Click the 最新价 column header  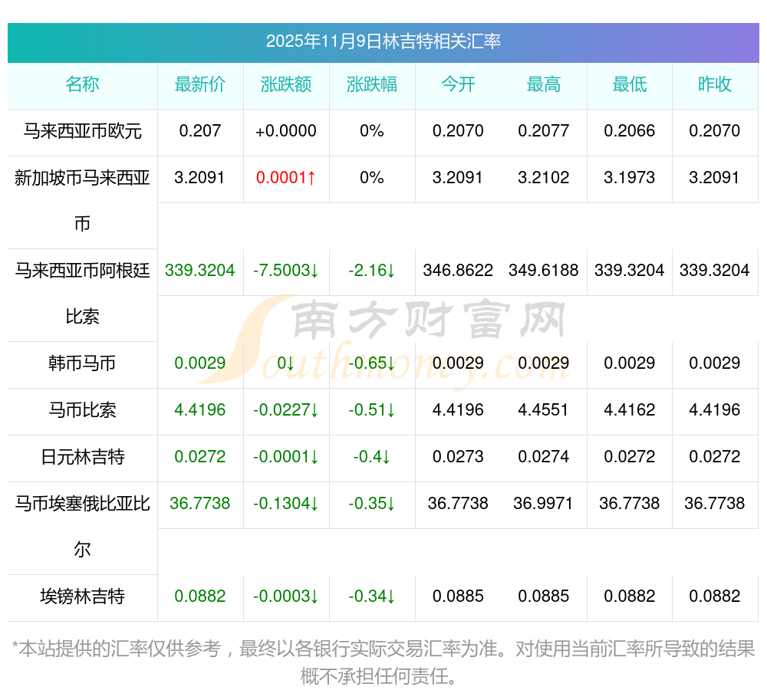point(200,84)
